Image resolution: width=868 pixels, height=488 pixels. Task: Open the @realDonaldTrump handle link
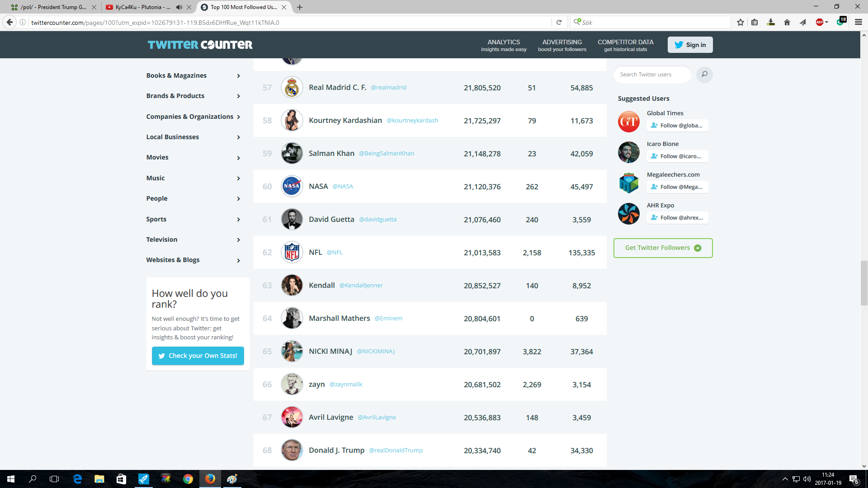(x=396, y=450)
